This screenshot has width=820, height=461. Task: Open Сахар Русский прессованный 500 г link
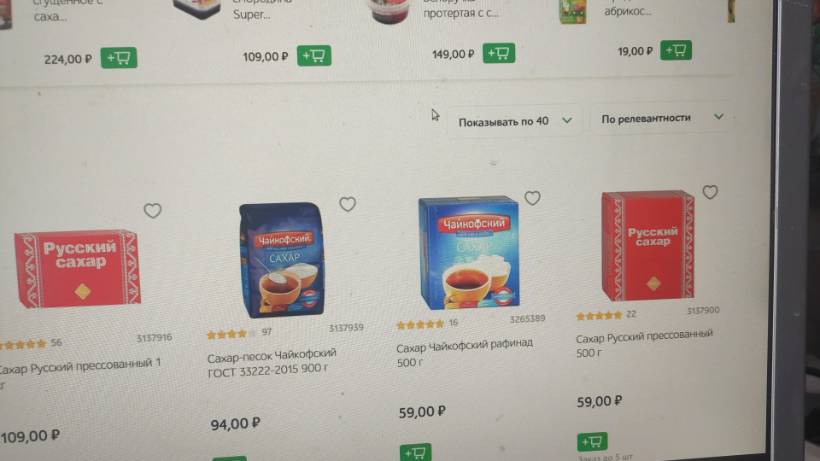click(644, 342)
